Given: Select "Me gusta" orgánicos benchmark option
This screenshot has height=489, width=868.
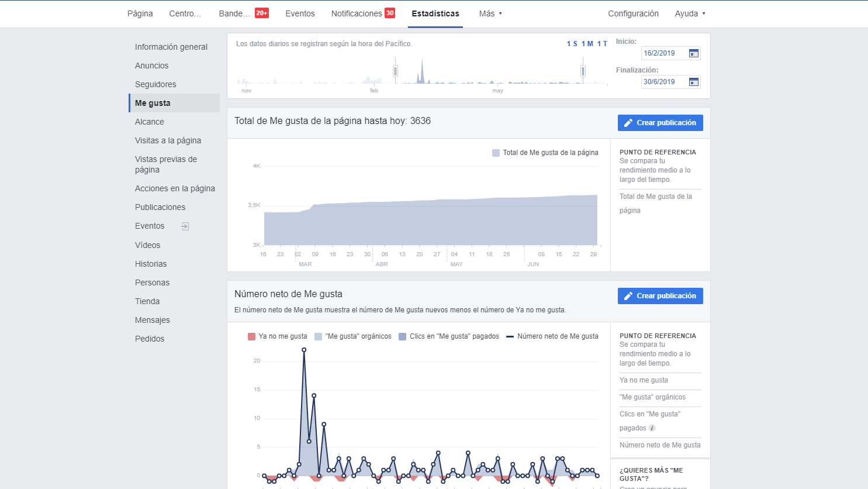Looking at the screenshot, I should [x=652, y=397].
